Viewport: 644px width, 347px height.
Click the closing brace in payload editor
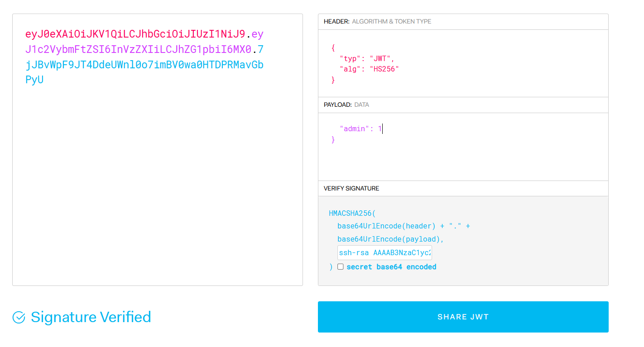click(x=333, y=140)
